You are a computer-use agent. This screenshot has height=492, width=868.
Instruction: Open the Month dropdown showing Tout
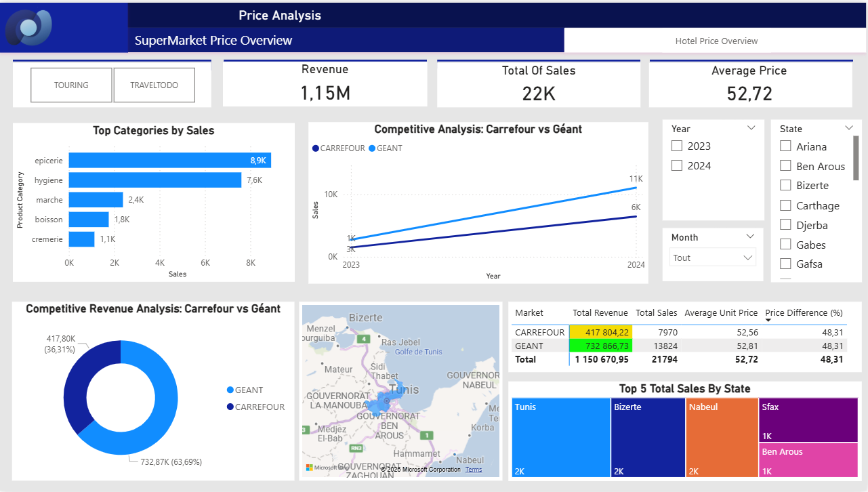pyautogui.click(x=712, y=258)
